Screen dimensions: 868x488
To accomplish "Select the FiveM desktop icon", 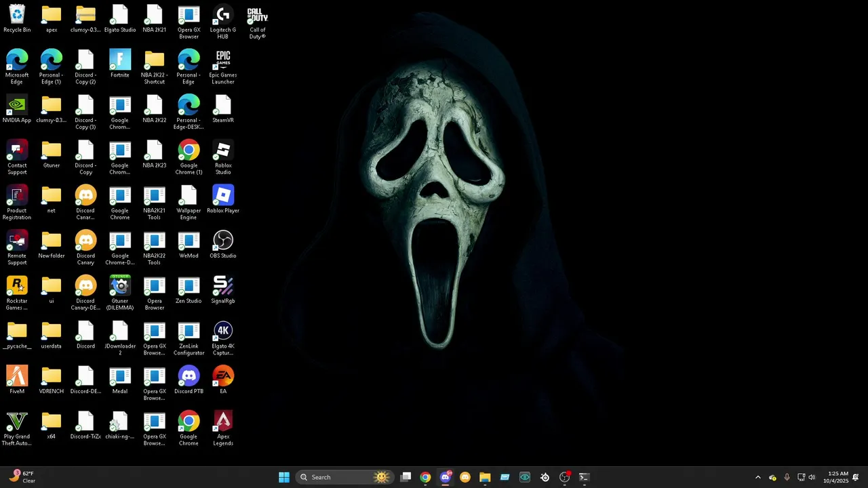I will [x=17, y=380].
